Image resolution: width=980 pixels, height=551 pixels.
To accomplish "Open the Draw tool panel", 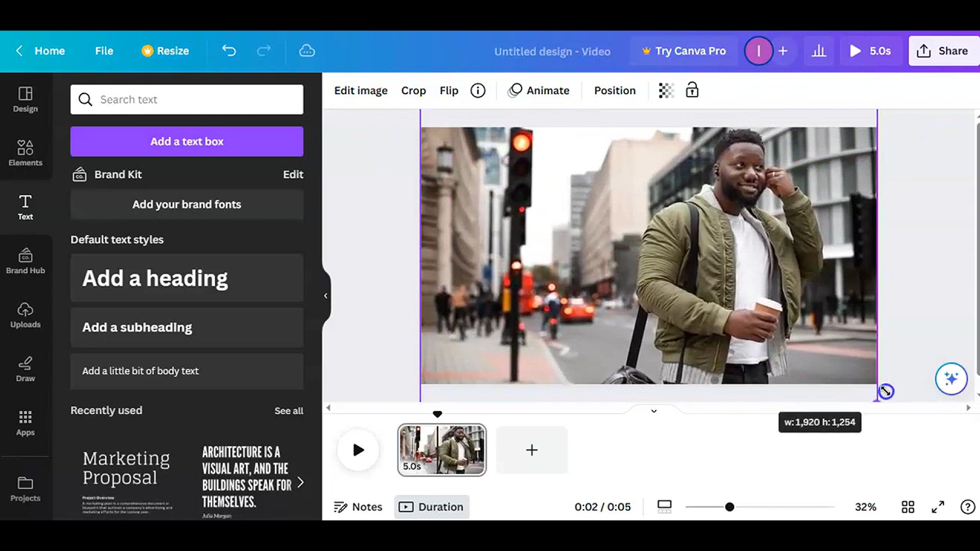I will pos(25,369).
